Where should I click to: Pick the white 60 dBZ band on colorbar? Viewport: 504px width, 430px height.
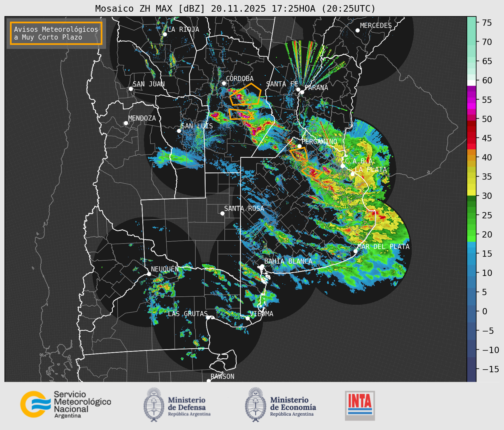(x=471, y=83)
